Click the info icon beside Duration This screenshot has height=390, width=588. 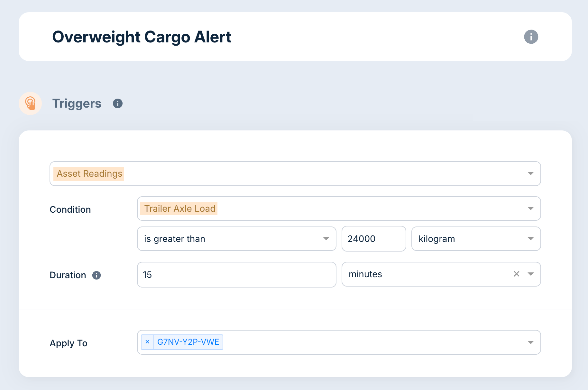click(x=96, y=275)
